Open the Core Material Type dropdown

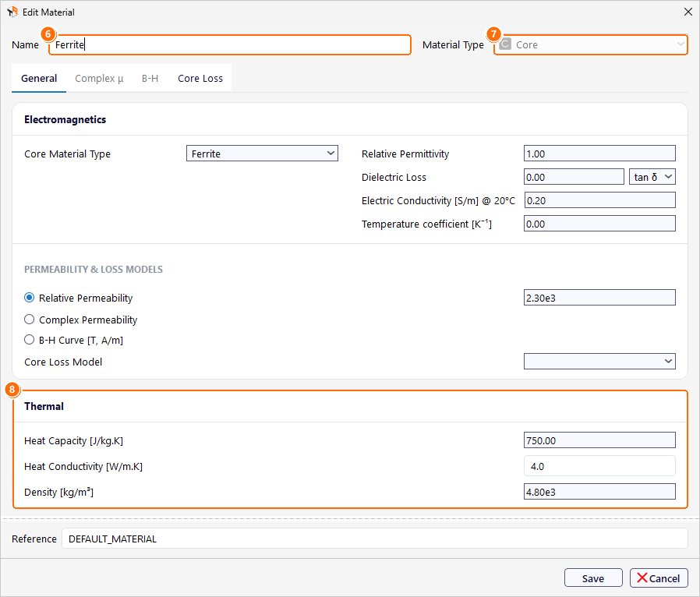[x=262, y=154]
